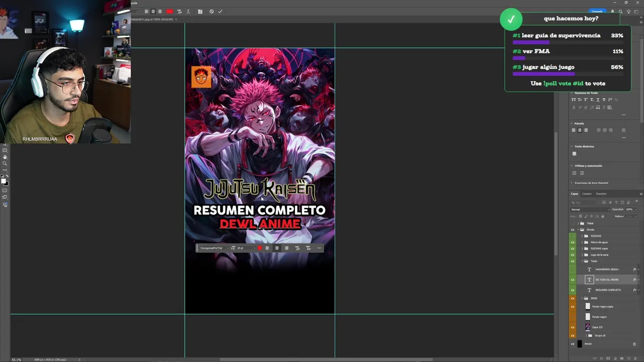
Task: Click the red color swatch in floating text bar
Action: tap(260, 248)
